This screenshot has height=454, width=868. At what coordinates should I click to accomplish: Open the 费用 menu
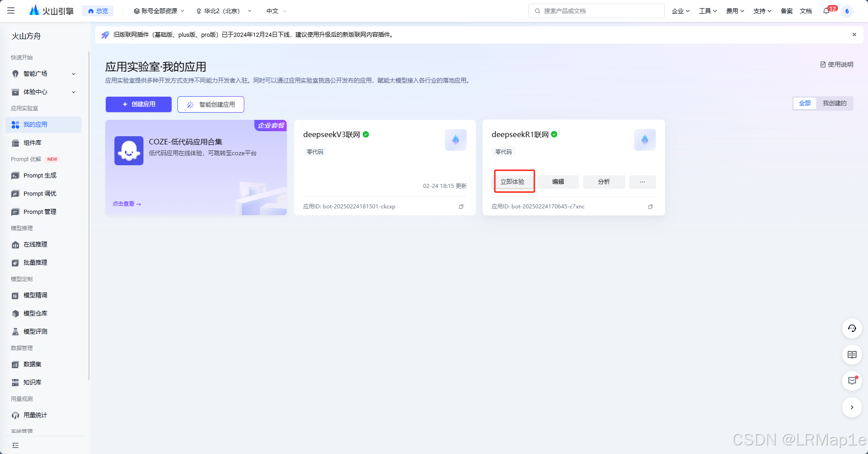pyautogui.click(x=735, y=11)
